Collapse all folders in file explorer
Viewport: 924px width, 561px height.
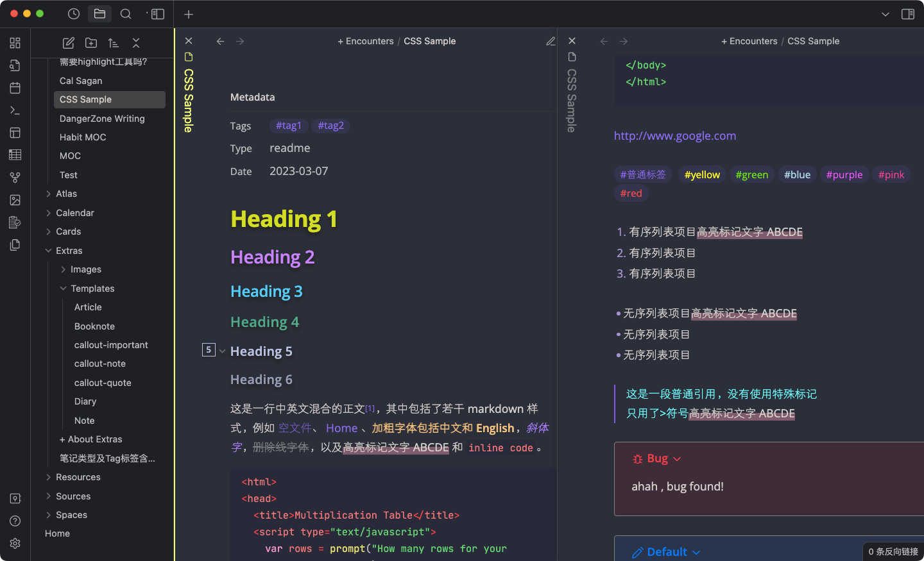tap(136, 43)
